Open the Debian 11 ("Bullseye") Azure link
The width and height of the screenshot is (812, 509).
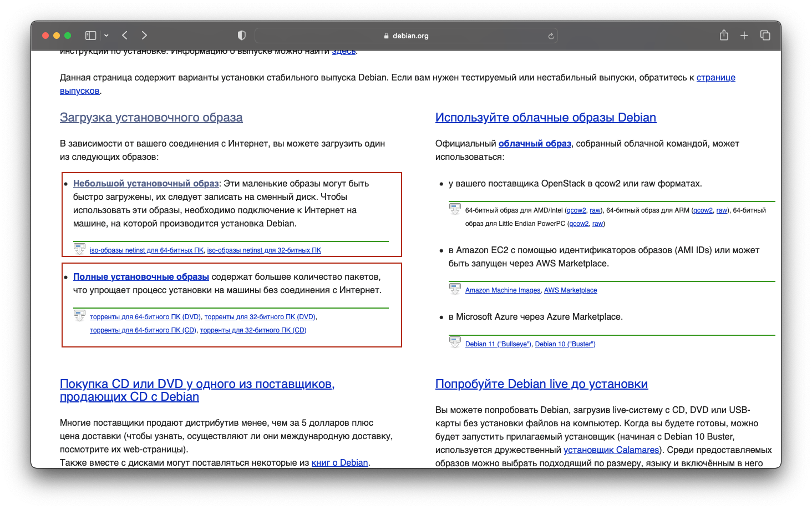[x=498, y=344]
